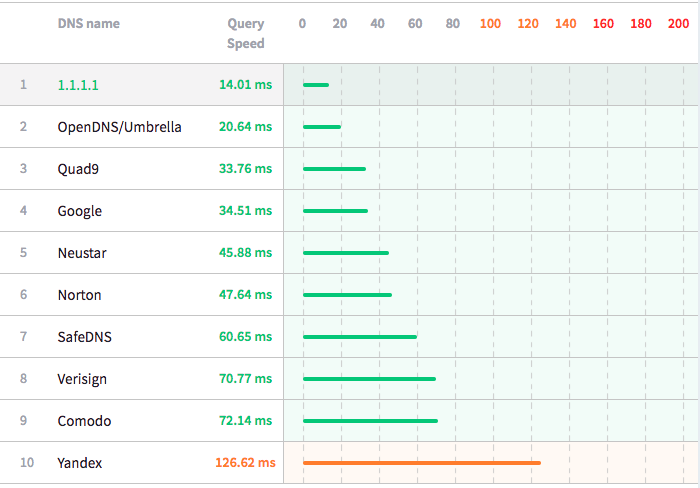This screenshot has width=700, height=488.
Task: Click the orange '120' axis label
Action: 528,24
